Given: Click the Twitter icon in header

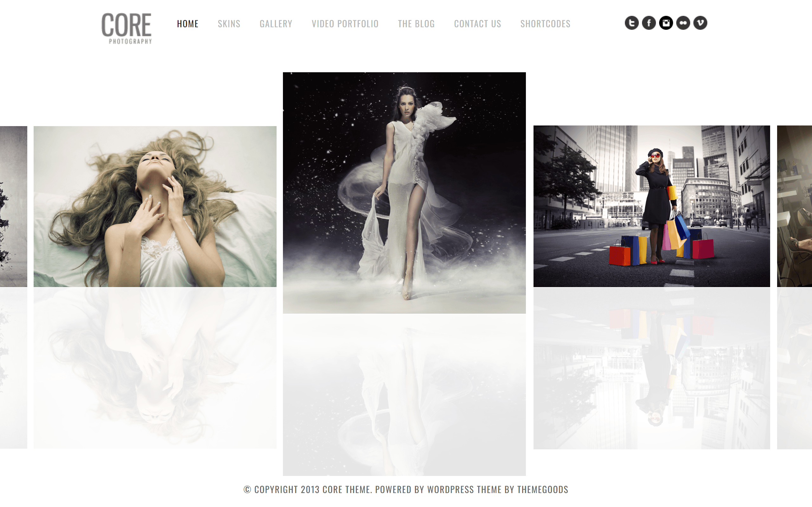Looking at the screenshot, I should coord(631,23).
